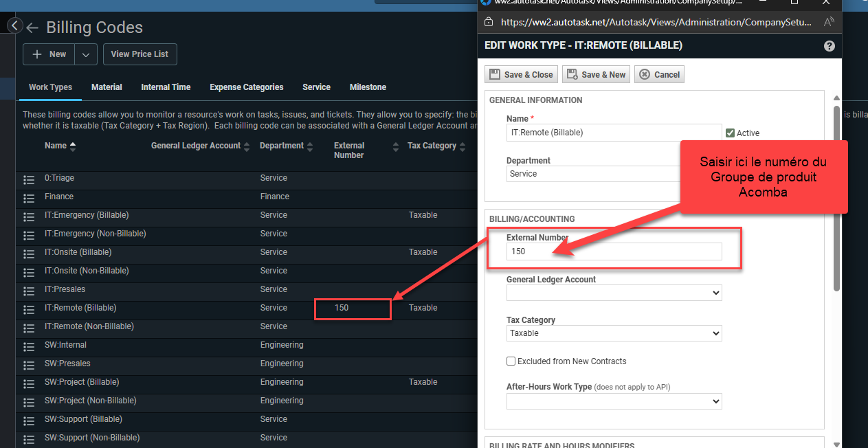This screenshot has width=868, height=448.
Task: Sort by General Ledger Account column
Action: pyautogui.click(x=200, y=146)
